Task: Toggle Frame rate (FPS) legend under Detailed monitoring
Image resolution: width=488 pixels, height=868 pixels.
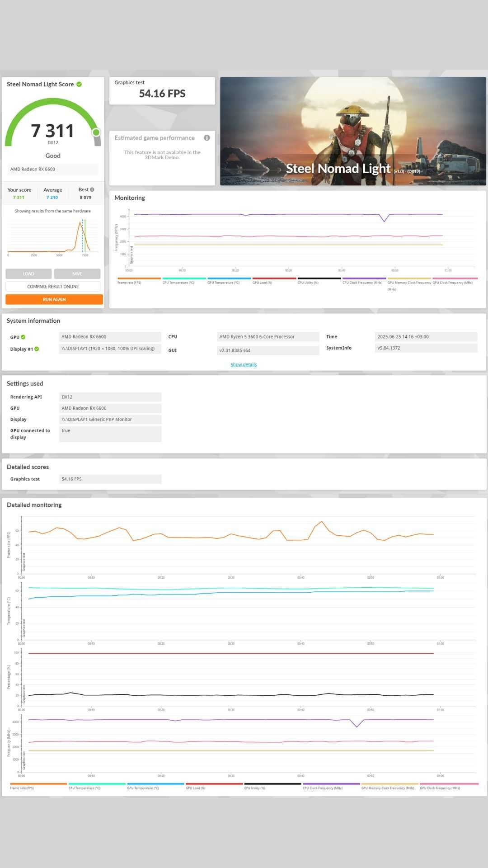Action: pos(38,786)
